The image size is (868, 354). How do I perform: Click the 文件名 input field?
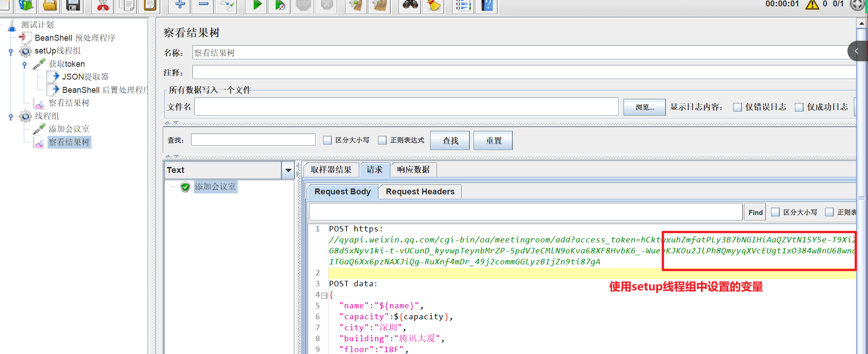[x=406, y=107]
